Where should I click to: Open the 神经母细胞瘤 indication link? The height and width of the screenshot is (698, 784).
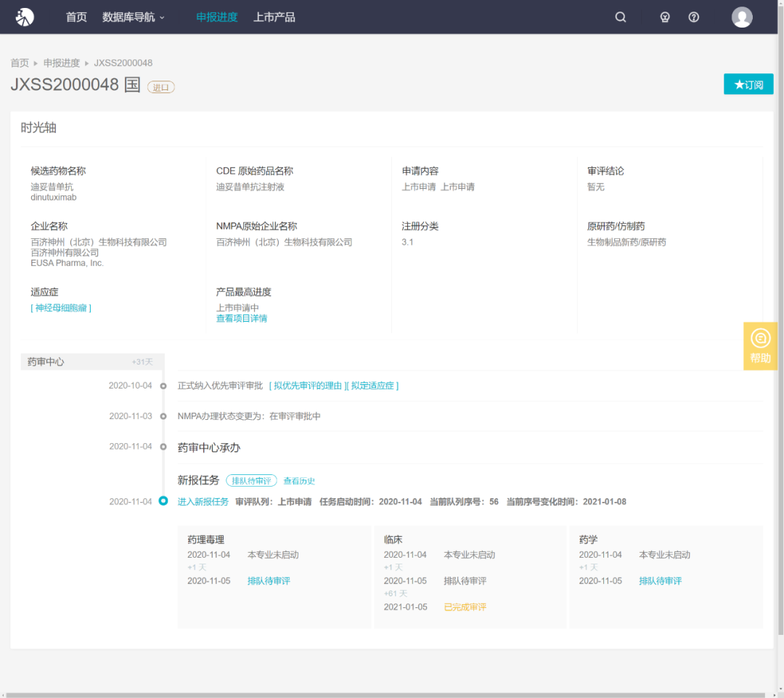(61, 308)
